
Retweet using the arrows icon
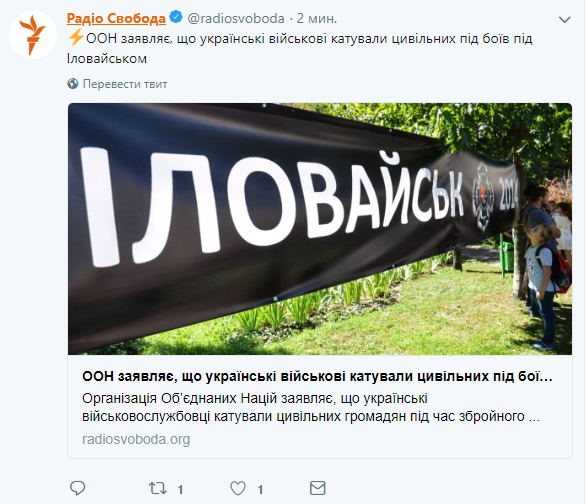pos(158,488)
